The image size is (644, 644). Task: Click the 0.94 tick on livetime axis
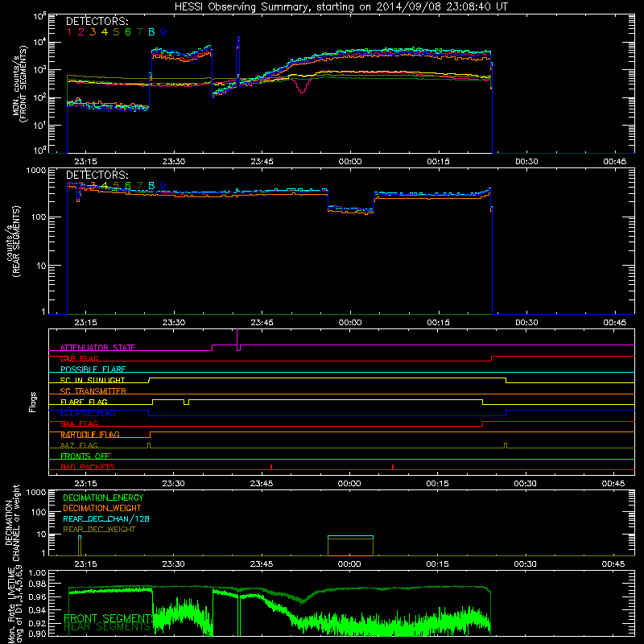[x=37, y=610]
